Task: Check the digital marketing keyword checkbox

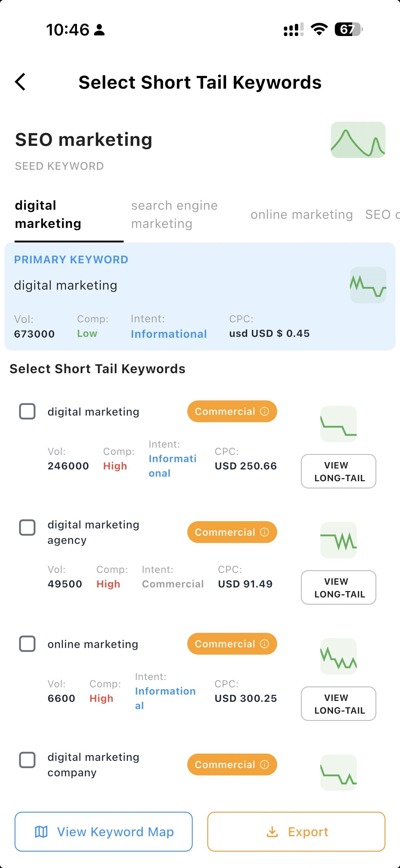Action: tap(27, 411)
